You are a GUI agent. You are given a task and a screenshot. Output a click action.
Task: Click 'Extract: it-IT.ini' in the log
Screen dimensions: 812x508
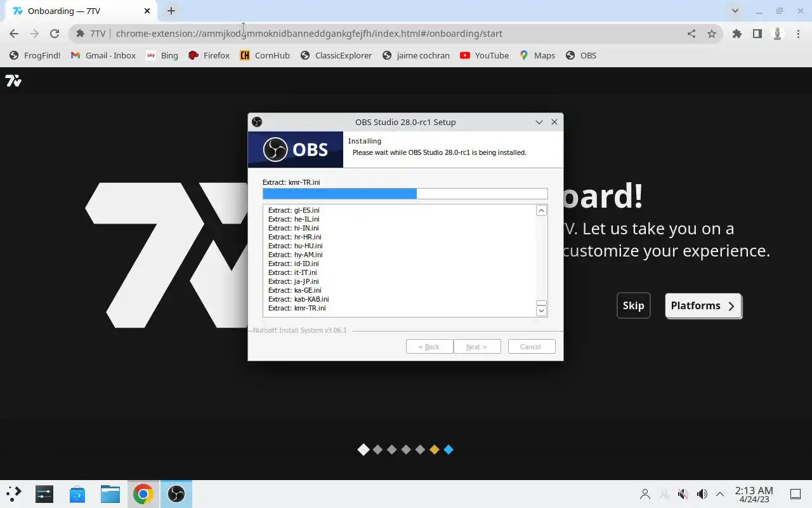(292, 272)
